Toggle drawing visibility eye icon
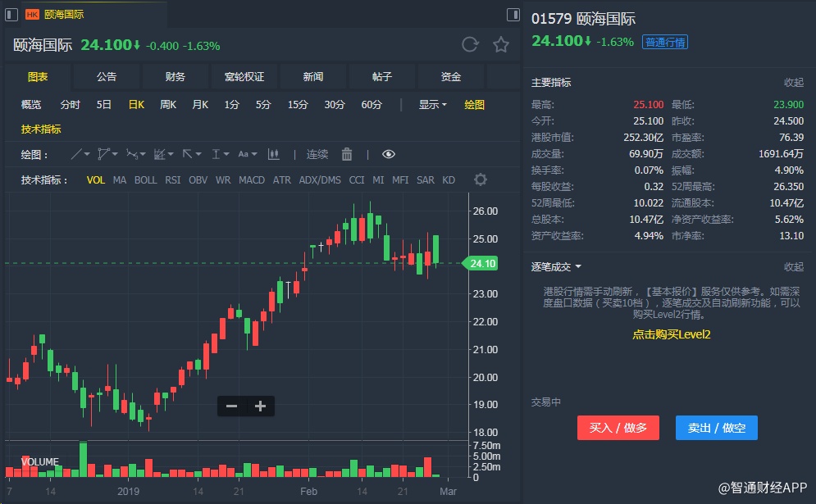Screen dimensions: 816x504 389,154
